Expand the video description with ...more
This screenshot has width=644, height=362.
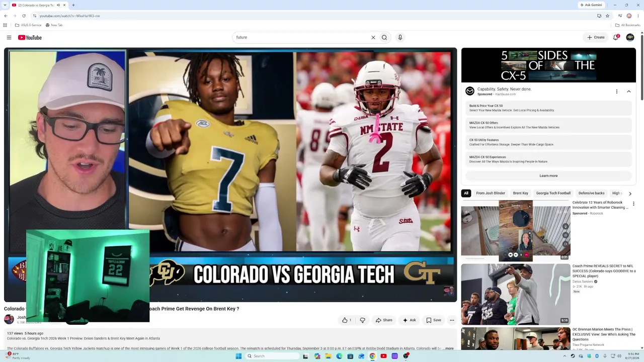(448, 348)
